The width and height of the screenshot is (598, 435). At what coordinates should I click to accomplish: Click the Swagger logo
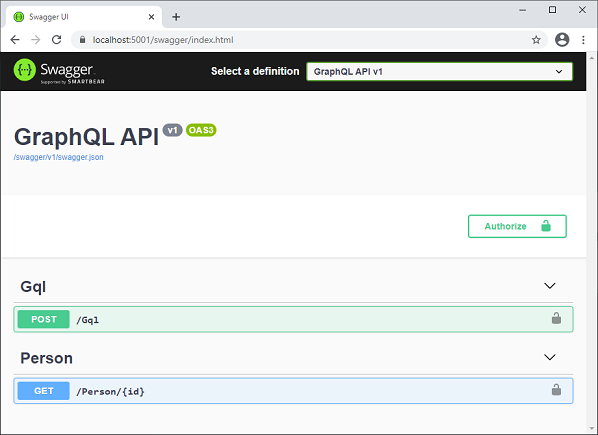tap(59, 71)
